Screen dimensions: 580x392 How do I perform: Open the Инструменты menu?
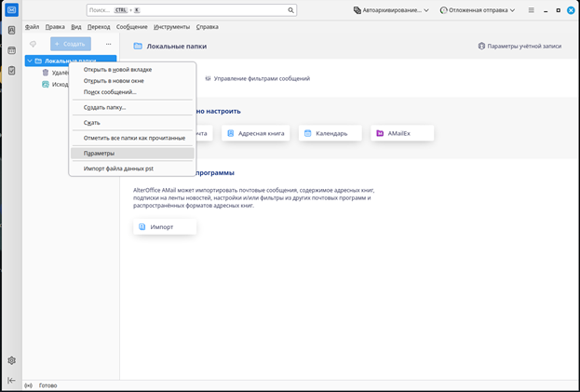point(171,27)
